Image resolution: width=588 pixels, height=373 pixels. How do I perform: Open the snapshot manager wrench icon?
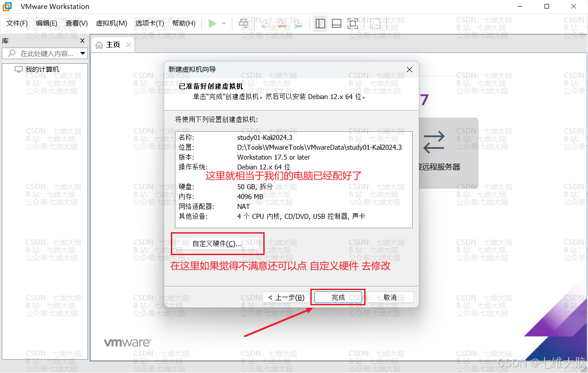coord(298,23)
